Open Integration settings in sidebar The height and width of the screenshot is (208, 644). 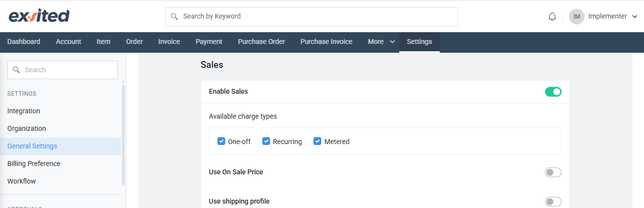click(x=60, y=111)
